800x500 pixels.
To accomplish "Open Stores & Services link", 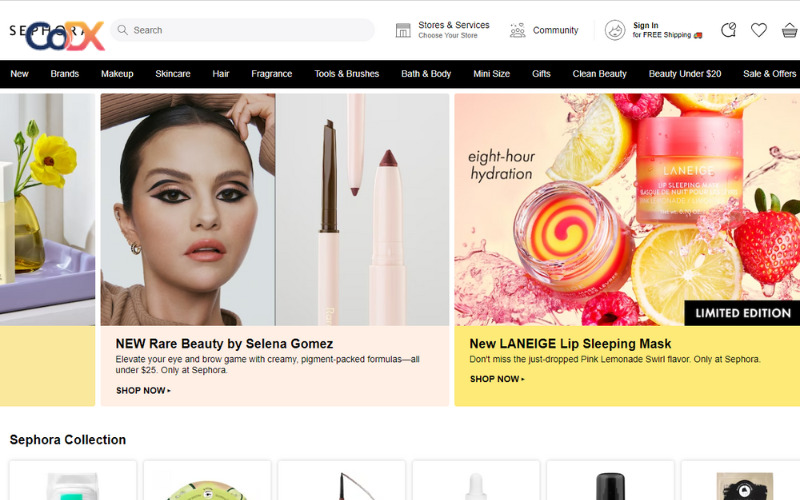I will point(454,25).
